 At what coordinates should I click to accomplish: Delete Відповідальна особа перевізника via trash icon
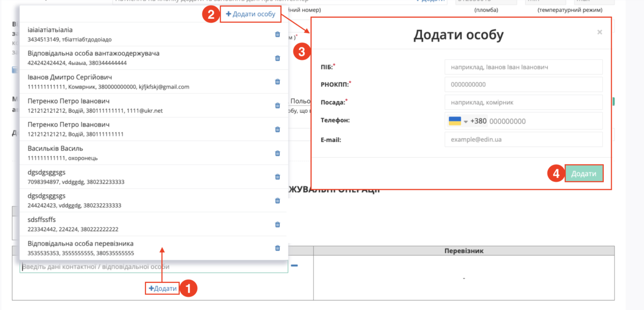(278, 248)
